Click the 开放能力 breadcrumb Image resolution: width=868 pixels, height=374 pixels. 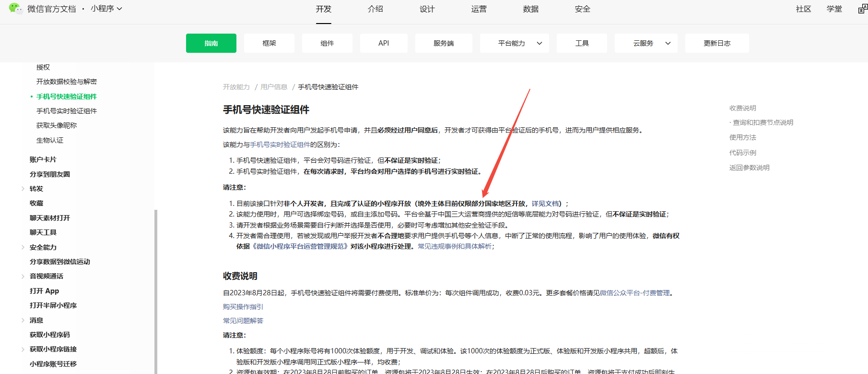pyautogui.click(x=236, y=87)
